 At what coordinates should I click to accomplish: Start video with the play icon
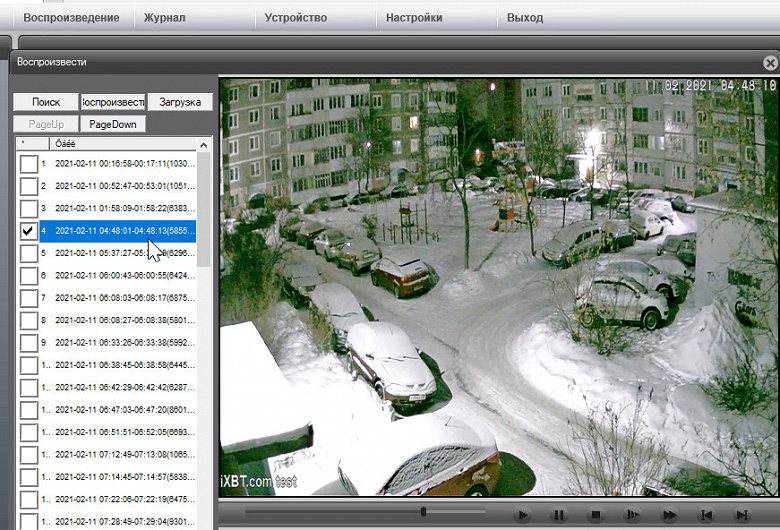pyautogui.click(x=522, y=515)
